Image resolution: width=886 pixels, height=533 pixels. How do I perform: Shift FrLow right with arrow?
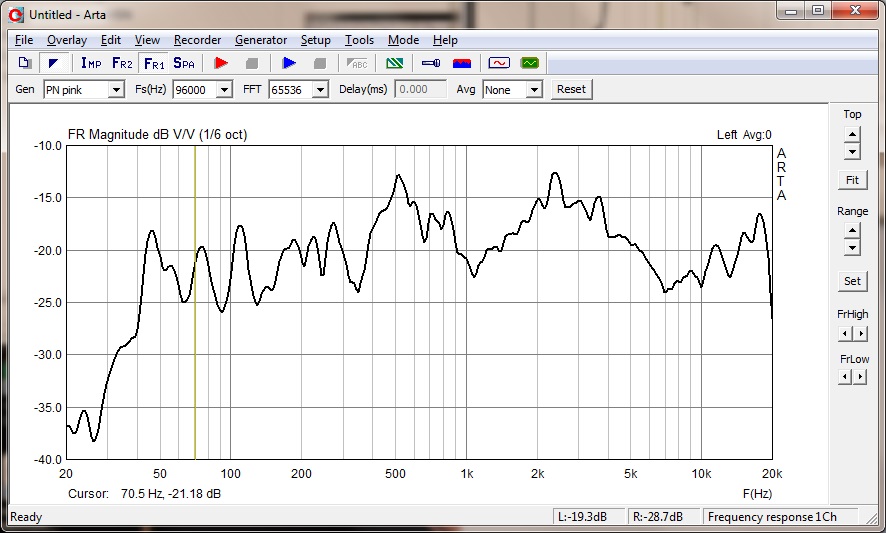[860, 376]
